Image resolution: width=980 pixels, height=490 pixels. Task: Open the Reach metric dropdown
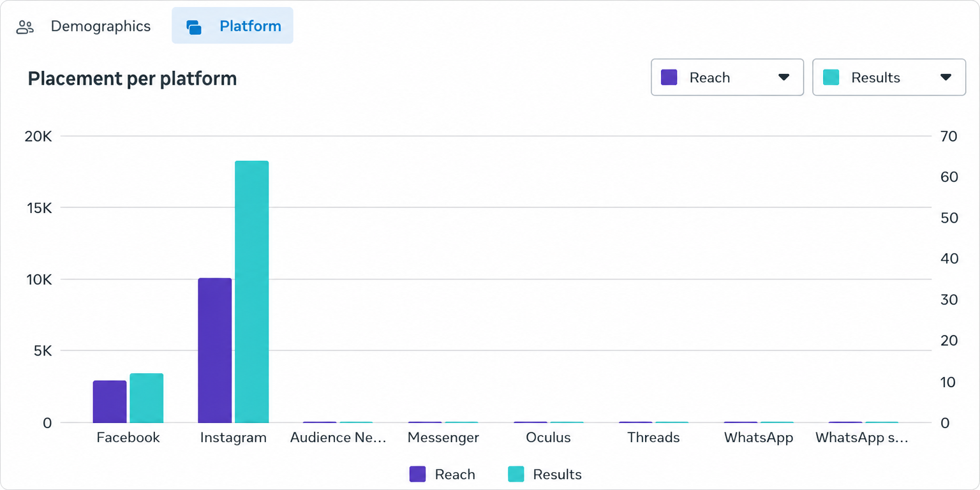[727, 77]
